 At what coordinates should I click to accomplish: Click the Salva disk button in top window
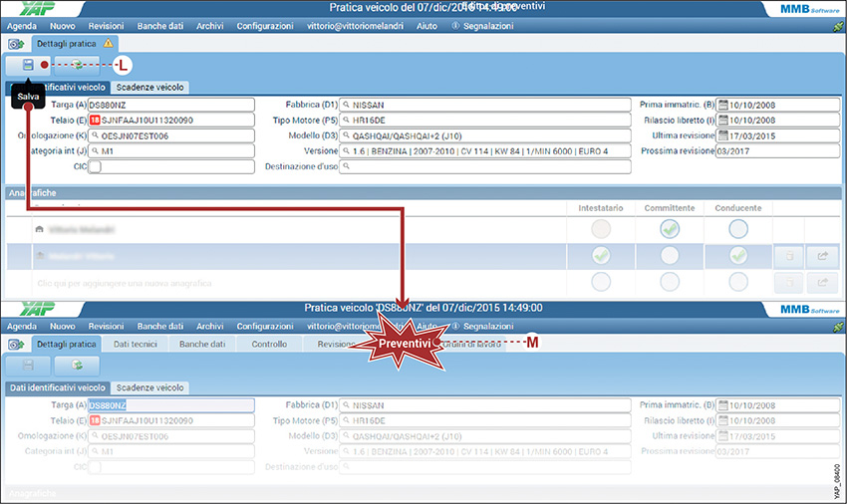tap(28, 66)
